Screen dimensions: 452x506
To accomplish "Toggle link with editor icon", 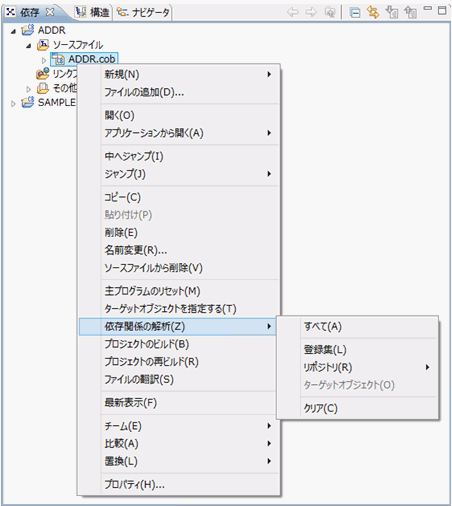I will 373,12.
